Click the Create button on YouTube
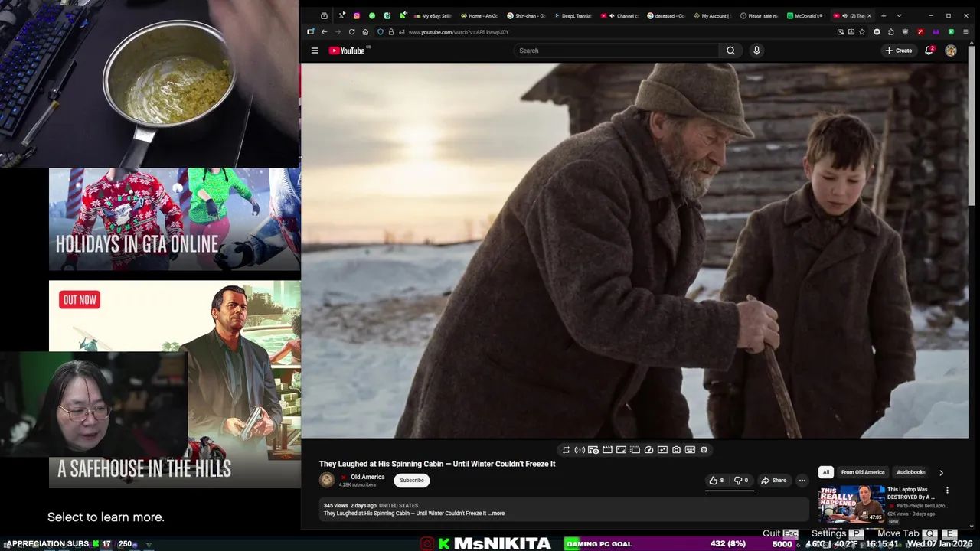This screenshot has width=980, height=551. pyautogui.click(x=899, y=51)
